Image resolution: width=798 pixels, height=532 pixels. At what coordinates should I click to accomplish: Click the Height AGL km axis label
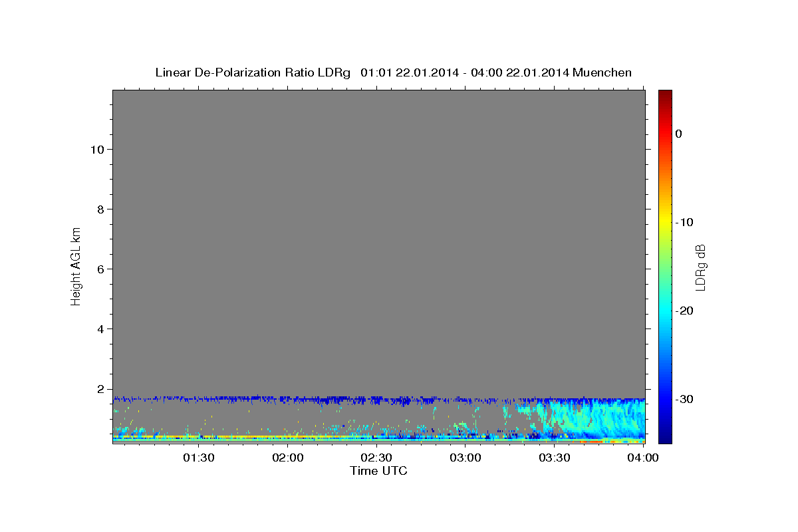coord(76,265)
